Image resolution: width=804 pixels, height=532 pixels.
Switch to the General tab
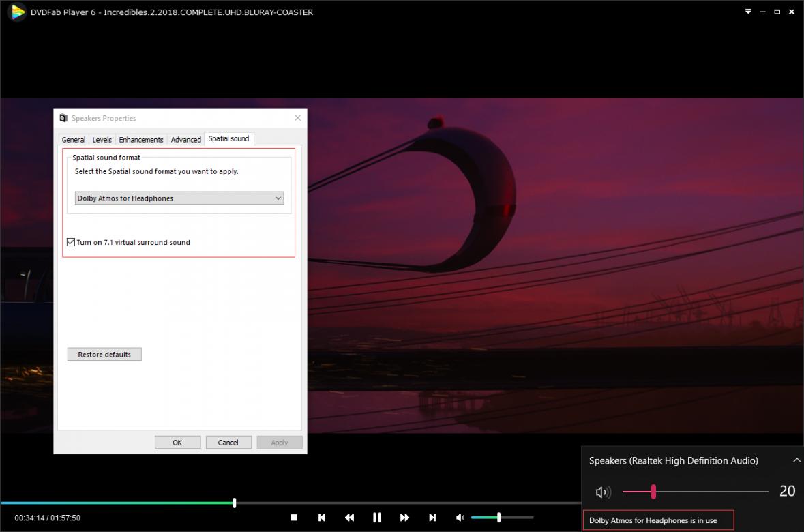(x=74, y=140)
